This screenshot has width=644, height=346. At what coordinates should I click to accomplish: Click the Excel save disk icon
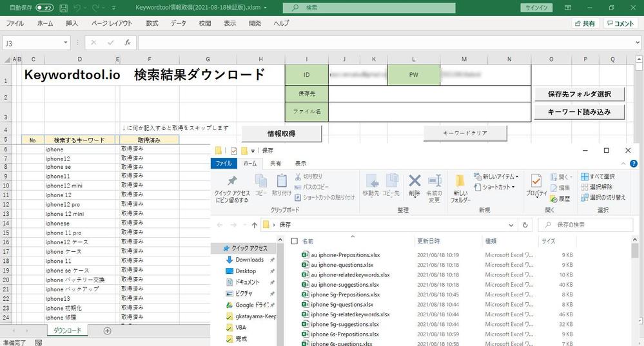[63, 8]
